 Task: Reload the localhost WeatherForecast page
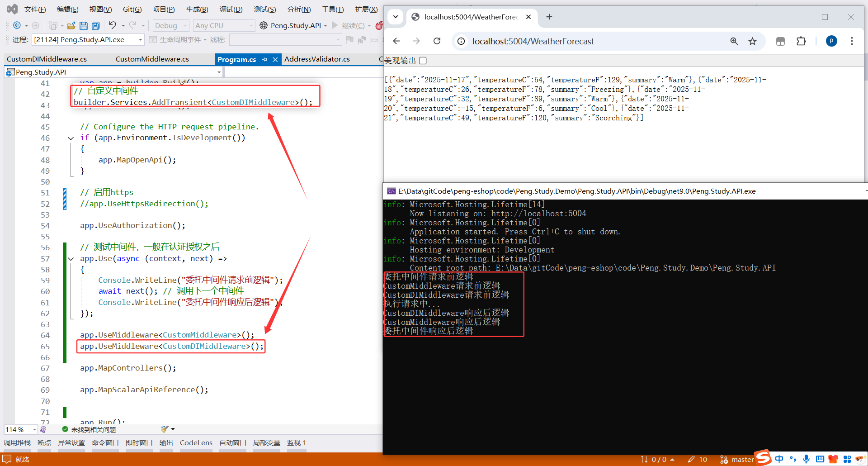coord(437,41)
